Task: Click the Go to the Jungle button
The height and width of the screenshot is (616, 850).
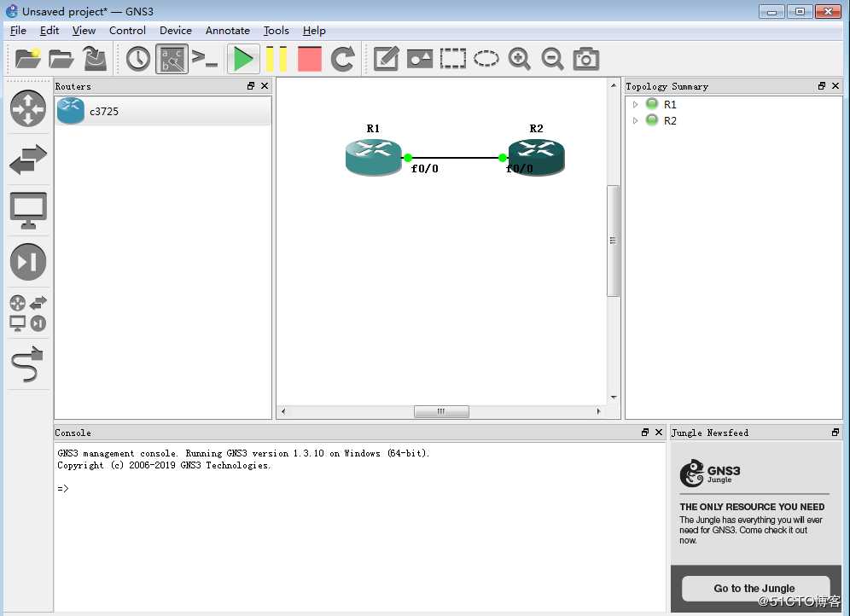Action: [x=754, y=589]
